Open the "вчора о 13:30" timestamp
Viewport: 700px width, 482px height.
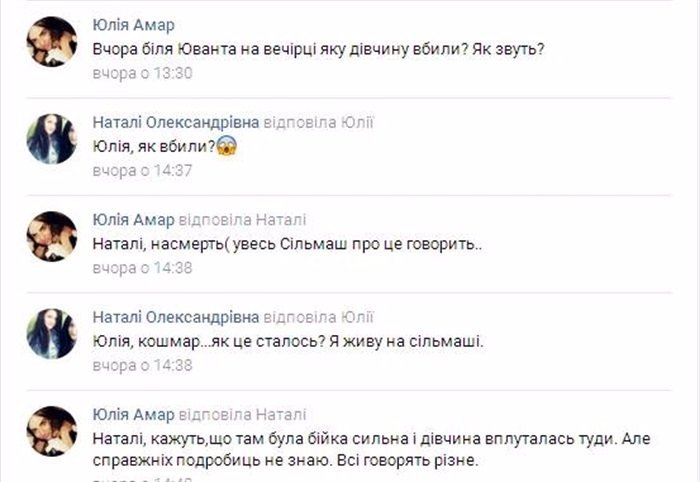(142, 73)
